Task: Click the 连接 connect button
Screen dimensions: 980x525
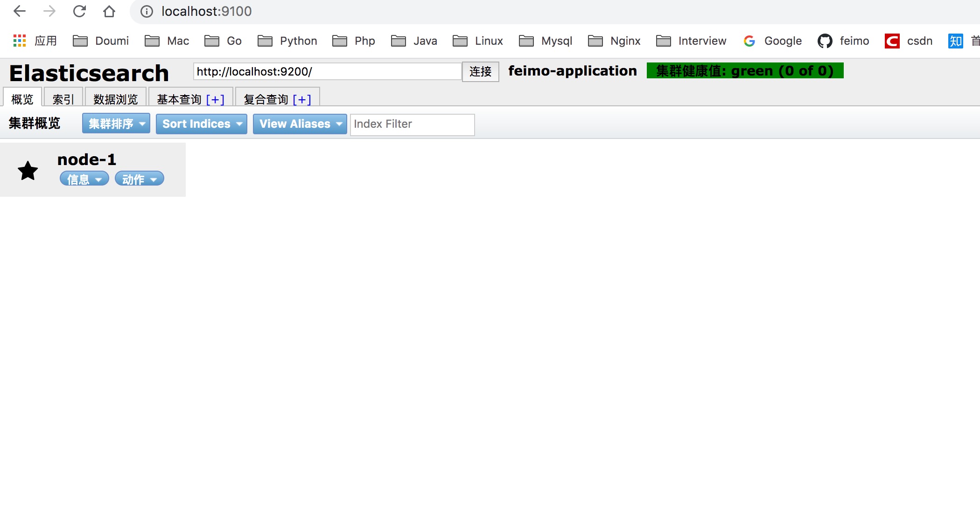Action: tap(480, 71)
